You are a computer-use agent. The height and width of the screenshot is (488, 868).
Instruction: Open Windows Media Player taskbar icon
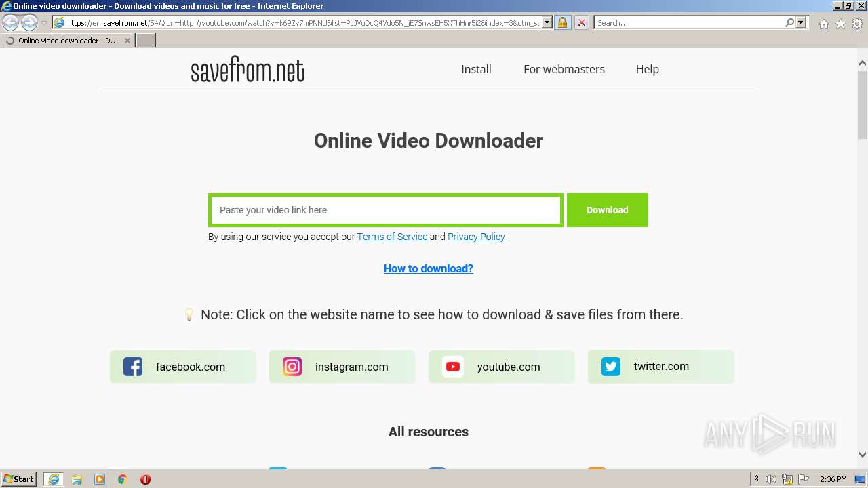click(x=100, y=479)
